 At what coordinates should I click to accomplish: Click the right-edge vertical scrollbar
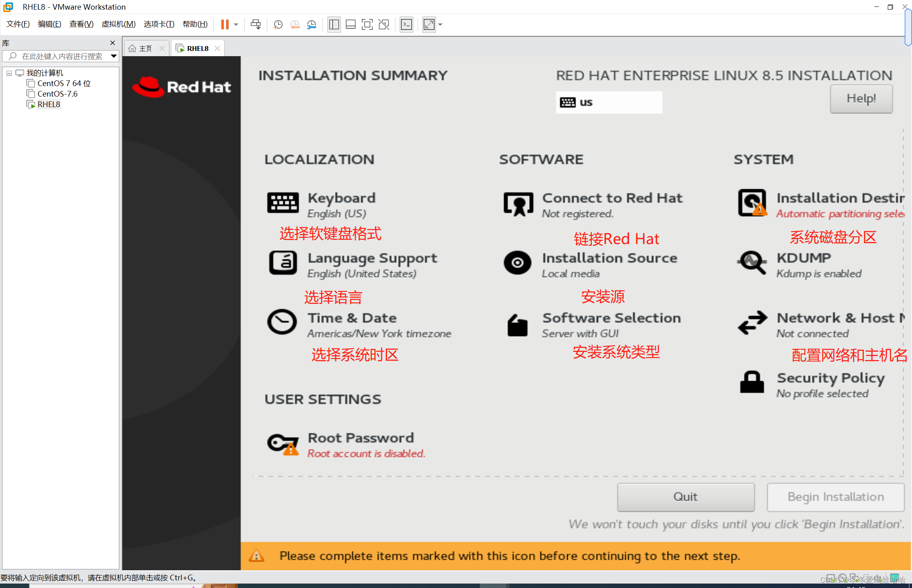pos(908,28)
